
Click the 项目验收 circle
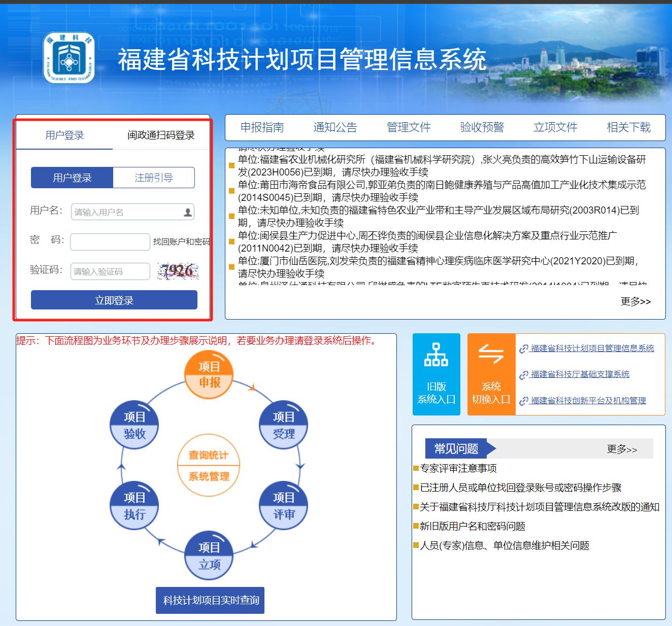click(x=135, y=425)
